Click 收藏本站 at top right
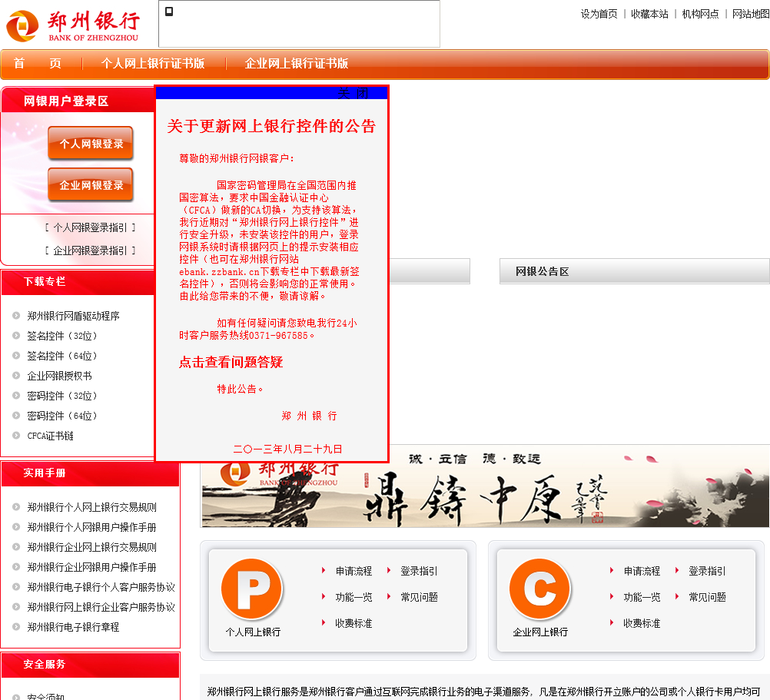 point(649,14)
